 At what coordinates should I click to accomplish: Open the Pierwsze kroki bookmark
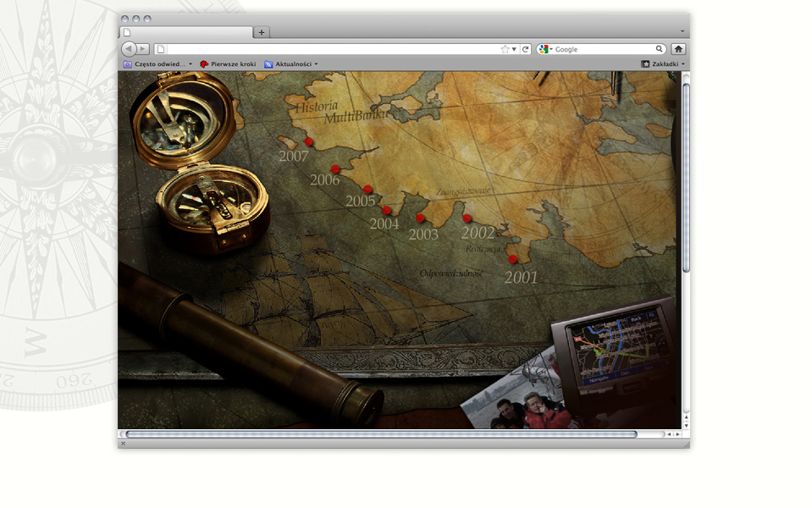(x=228, y=64)
